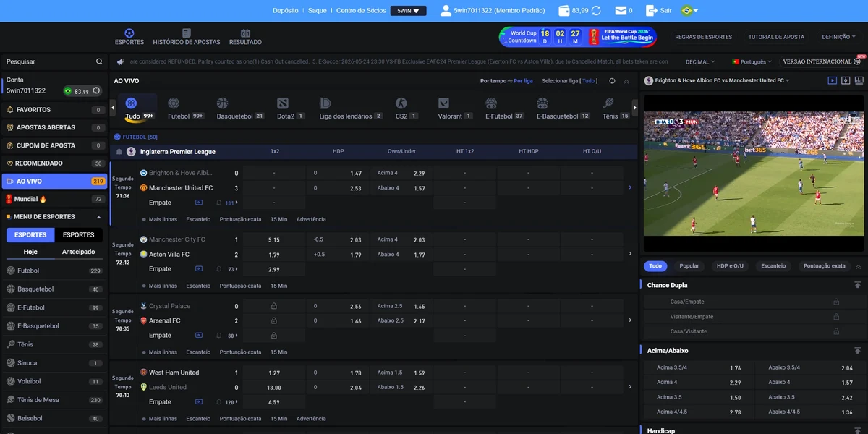Toggle the bell for the Brighton match row
Viewport: 868px width, 434px height.
tap(219, 203)
